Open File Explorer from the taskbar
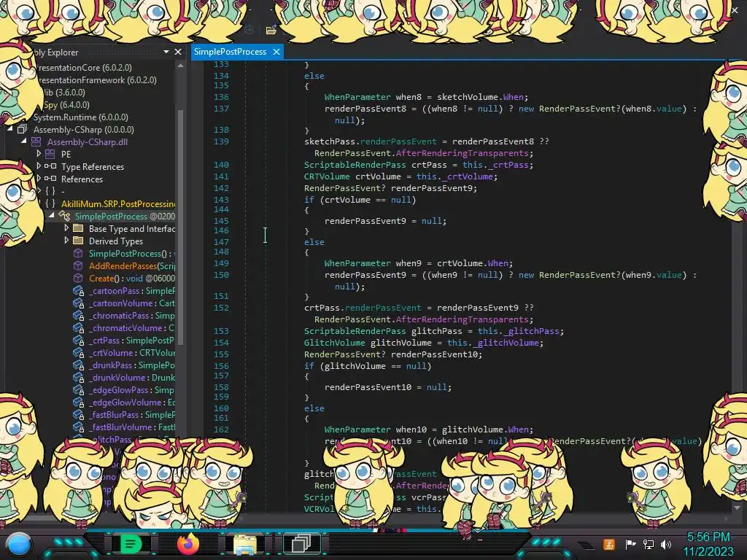747x560 pixels. [x=245, y=544]
